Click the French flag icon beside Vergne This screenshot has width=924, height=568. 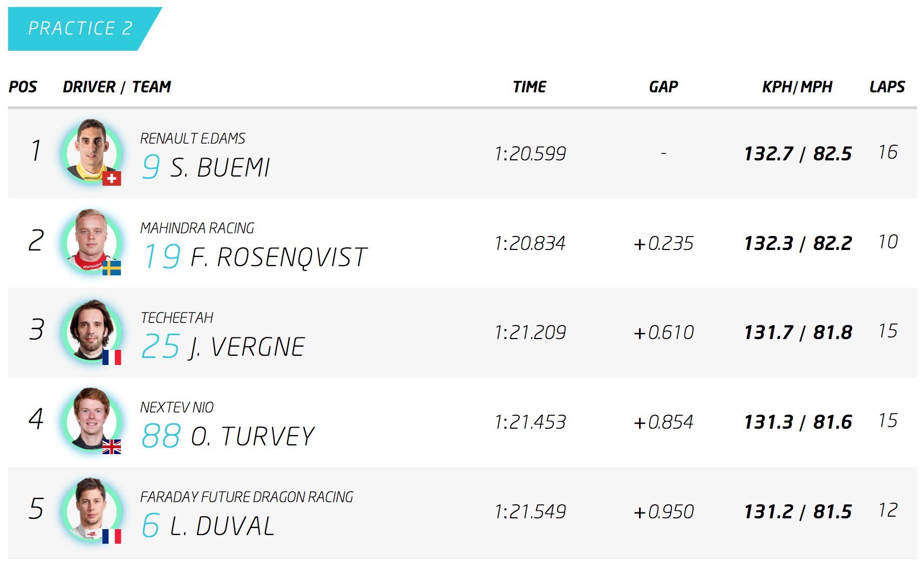pyautogui.click(x=112, y=357)
